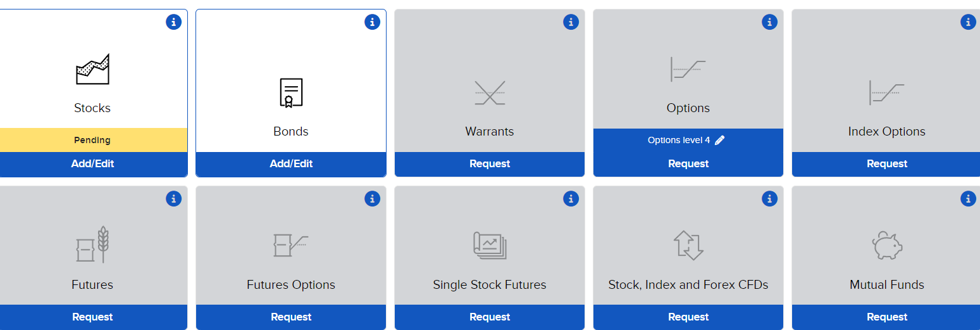Click the Pending status bar on Stocks
This screenshot has height=330, width=980.
pyautogui.click(x=92, y=140)
